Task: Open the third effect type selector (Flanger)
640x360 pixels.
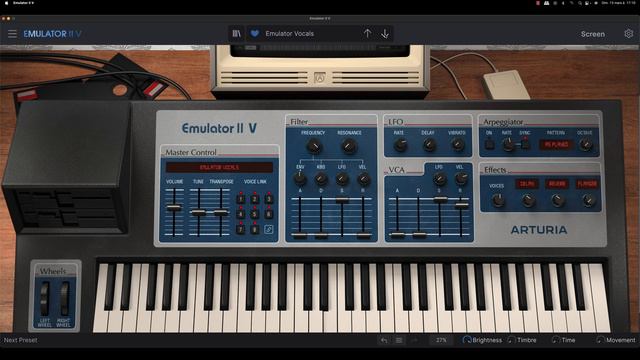Action: point(587,184)
